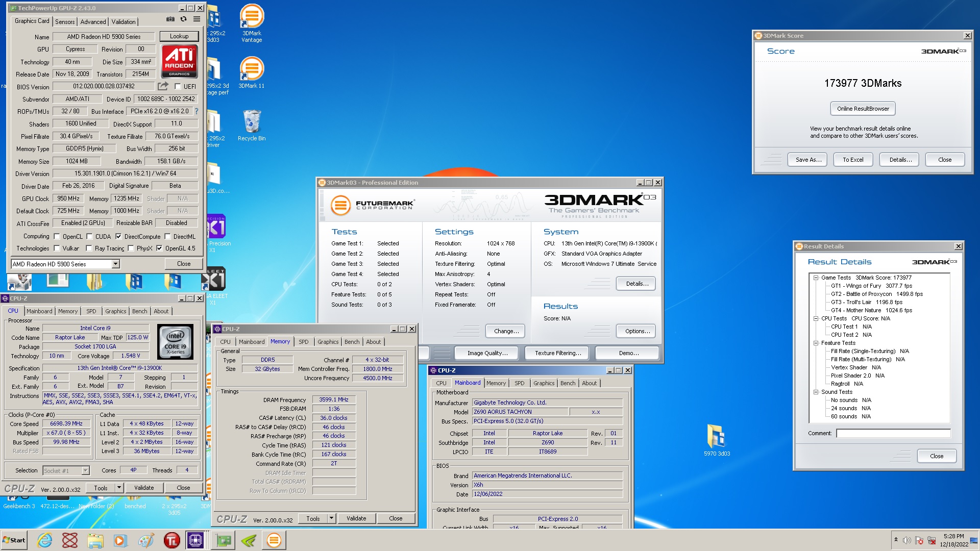Click the Change... settings button in 3DMark03

(x=506, y=331)
